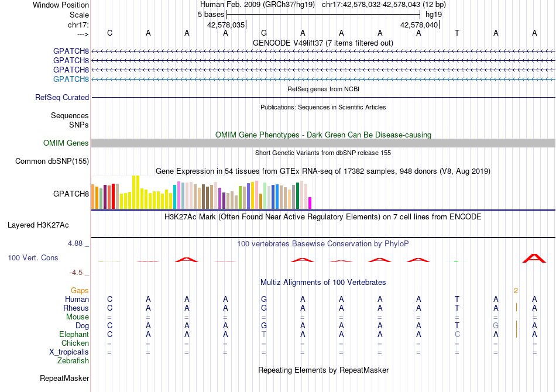Click the mismatched T in the Elephant row
556x392 pixels.
pos(264,334)
